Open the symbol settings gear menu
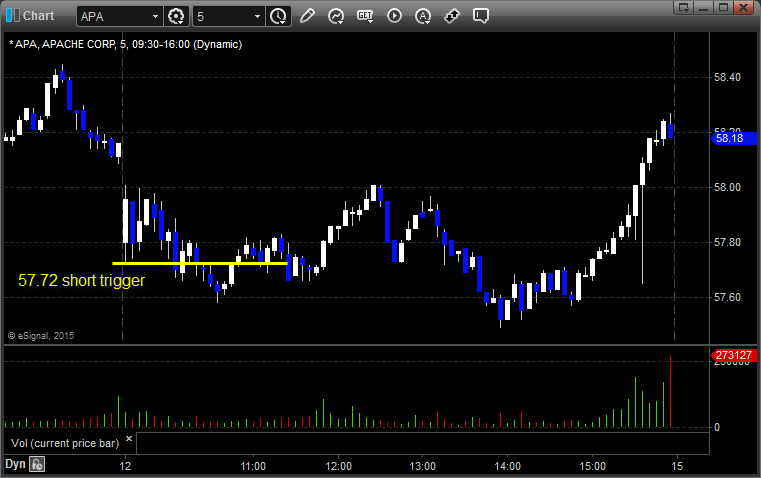 [x=176, y=16]
